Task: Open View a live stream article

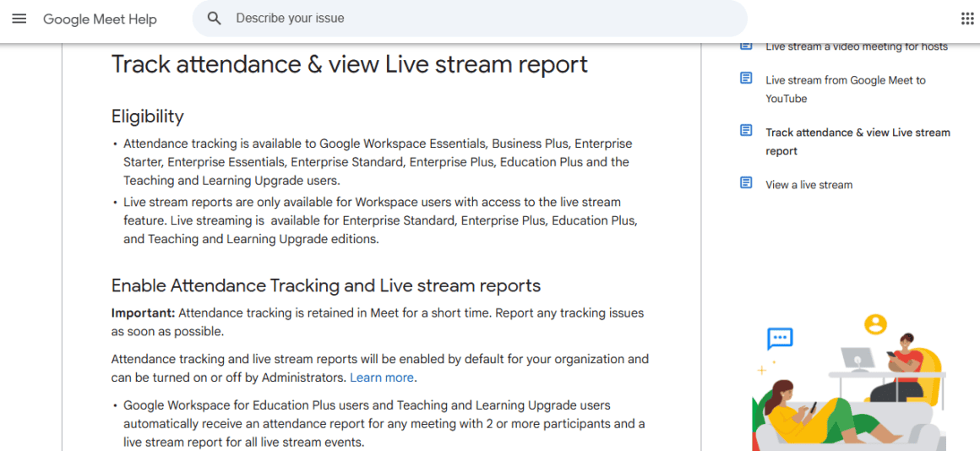Action: pyautogui.click(x=808, y=185)
